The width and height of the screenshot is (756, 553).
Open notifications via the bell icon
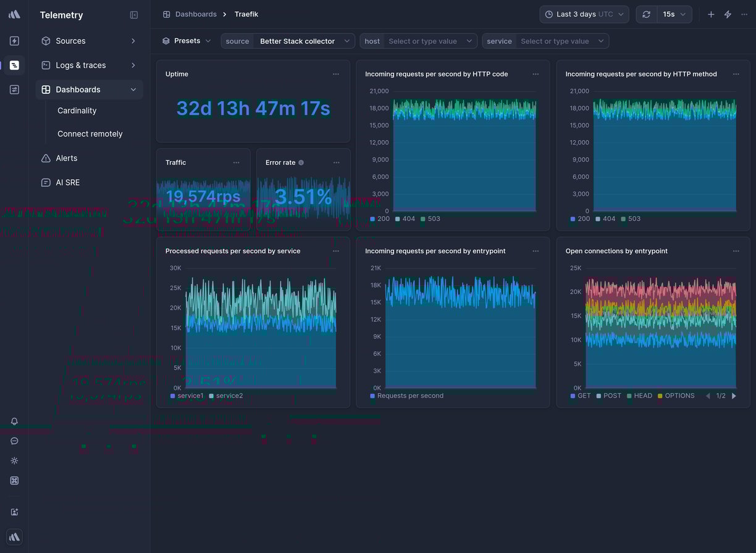pos(14,421)
